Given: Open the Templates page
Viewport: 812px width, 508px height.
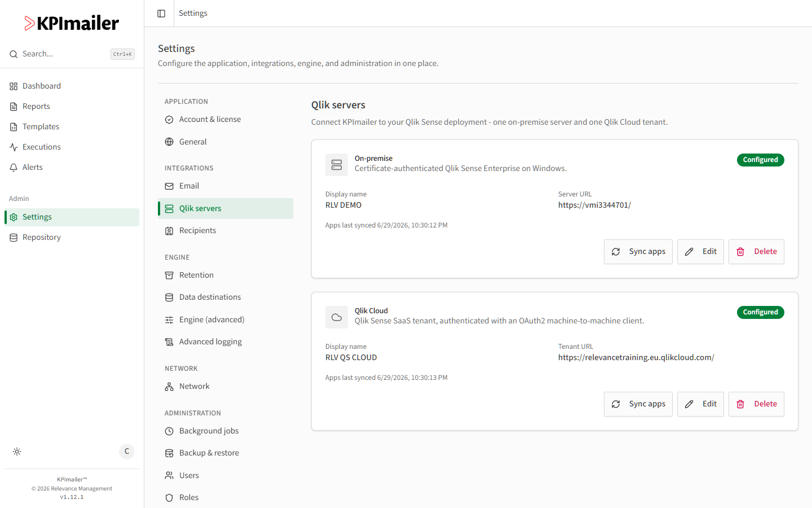Looking at the screenshot, I should [72, 127].
